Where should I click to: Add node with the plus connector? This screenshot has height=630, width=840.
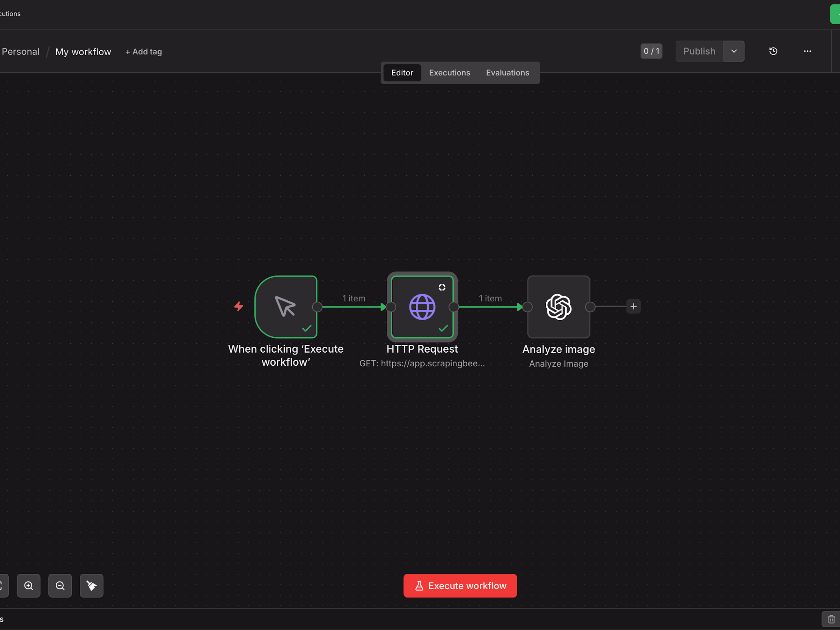[633, 306]
